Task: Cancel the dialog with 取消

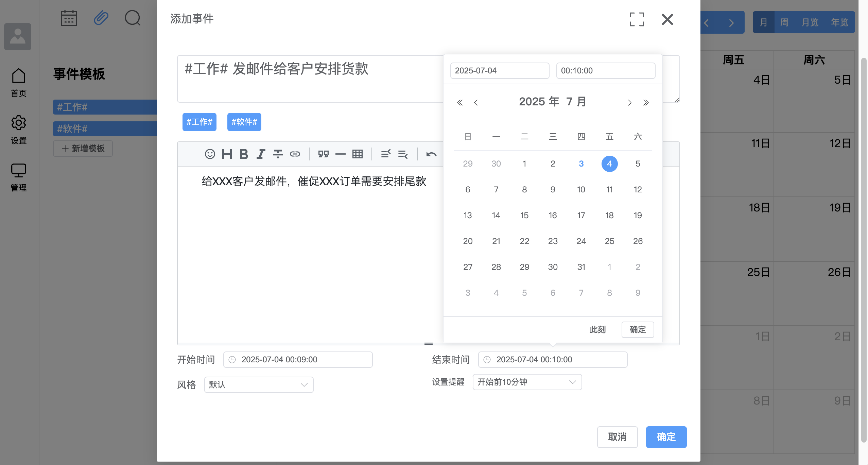Action: (617, 437)
